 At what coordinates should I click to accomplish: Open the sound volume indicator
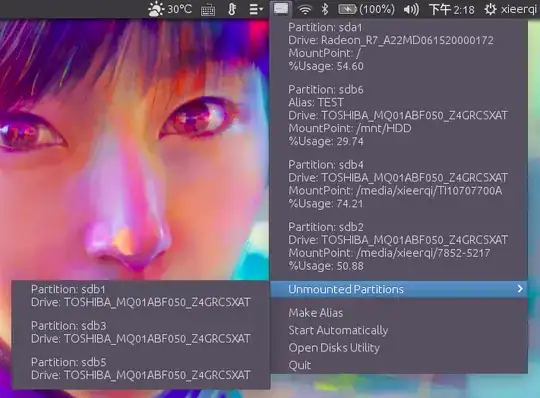411,9
